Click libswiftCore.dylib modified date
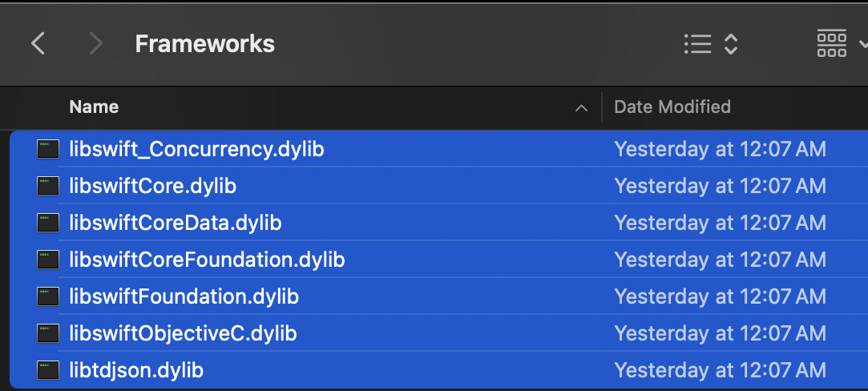This screenshot has height=391, width=868. pos(721,186)
